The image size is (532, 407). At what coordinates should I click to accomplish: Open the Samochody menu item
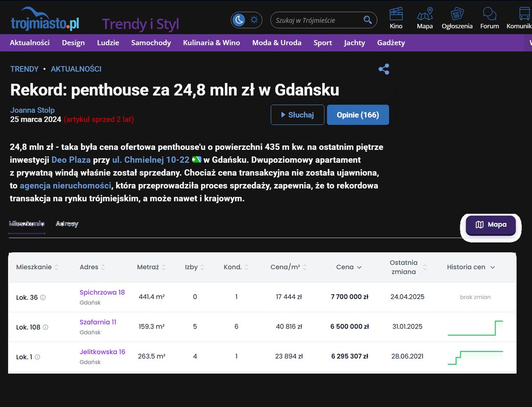[151, 43]
